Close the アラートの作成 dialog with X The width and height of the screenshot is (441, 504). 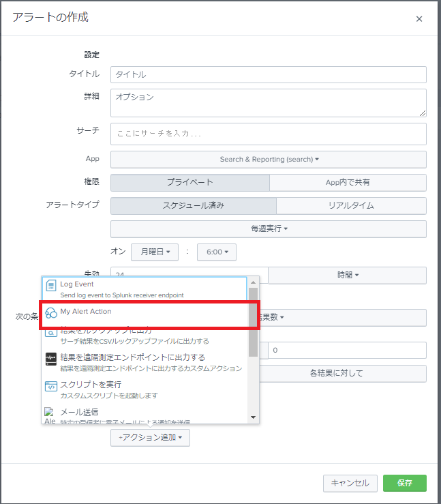tap(419, 19)
